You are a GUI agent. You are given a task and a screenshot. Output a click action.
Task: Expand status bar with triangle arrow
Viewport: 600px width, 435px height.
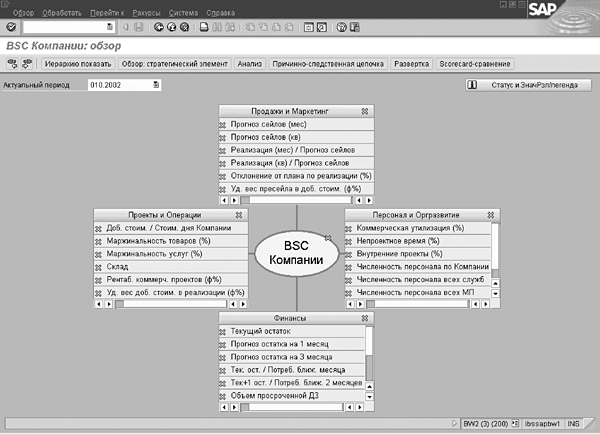(x=454, y=424)
